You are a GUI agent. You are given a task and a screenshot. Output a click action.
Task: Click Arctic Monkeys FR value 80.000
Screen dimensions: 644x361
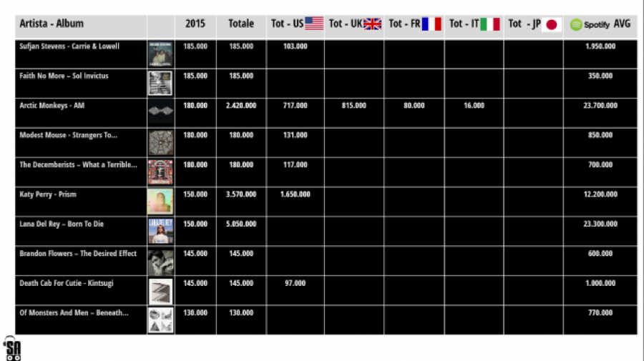pos(414,105)
